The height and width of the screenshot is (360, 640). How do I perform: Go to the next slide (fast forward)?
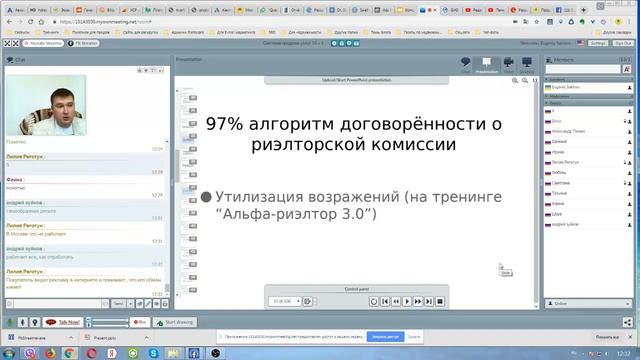point(418,301)
